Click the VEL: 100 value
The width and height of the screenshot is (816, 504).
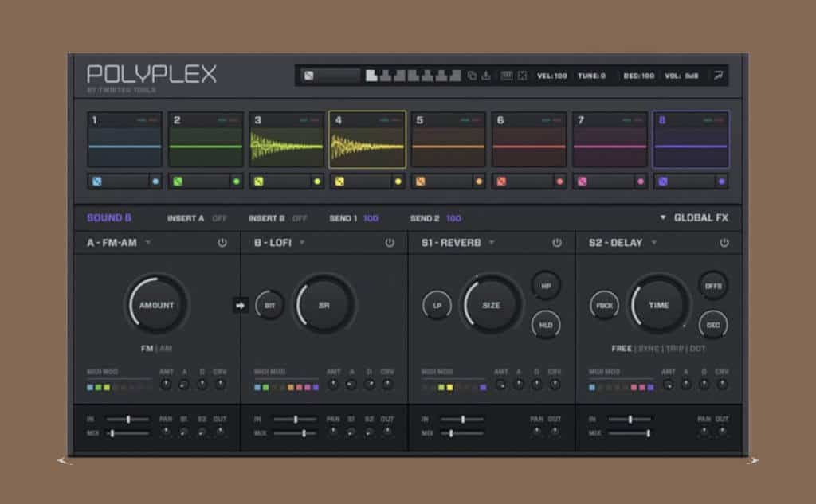(552, 76)
